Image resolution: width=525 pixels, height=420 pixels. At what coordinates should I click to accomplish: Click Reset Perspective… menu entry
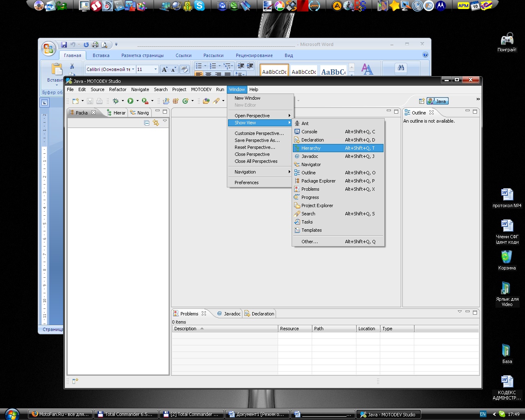point(259,147)
